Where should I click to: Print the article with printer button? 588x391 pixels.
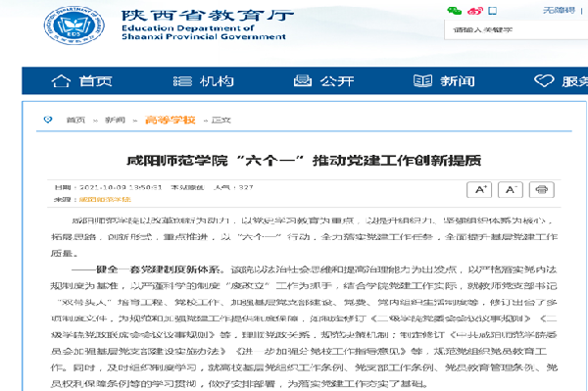click(x=542, y=190)
